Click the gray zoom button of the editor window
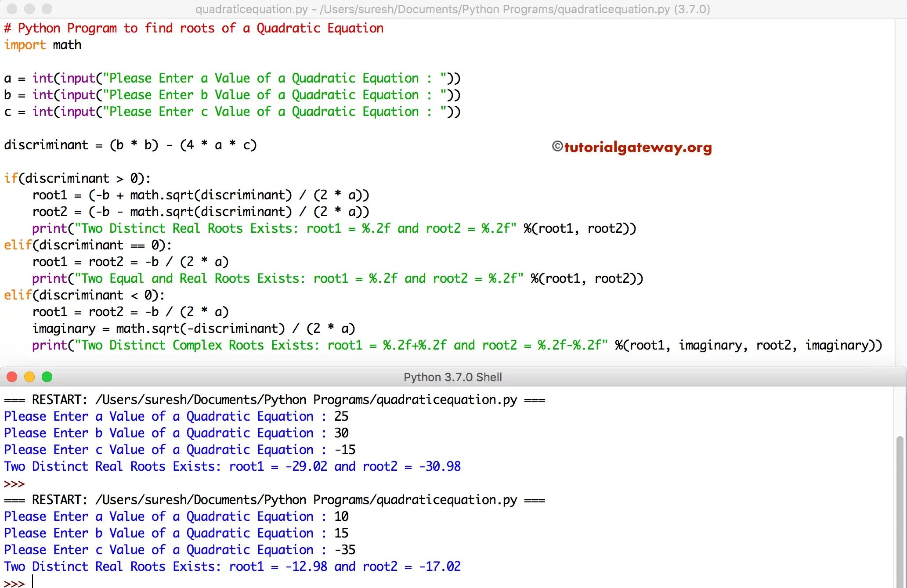 pos(47,9)
